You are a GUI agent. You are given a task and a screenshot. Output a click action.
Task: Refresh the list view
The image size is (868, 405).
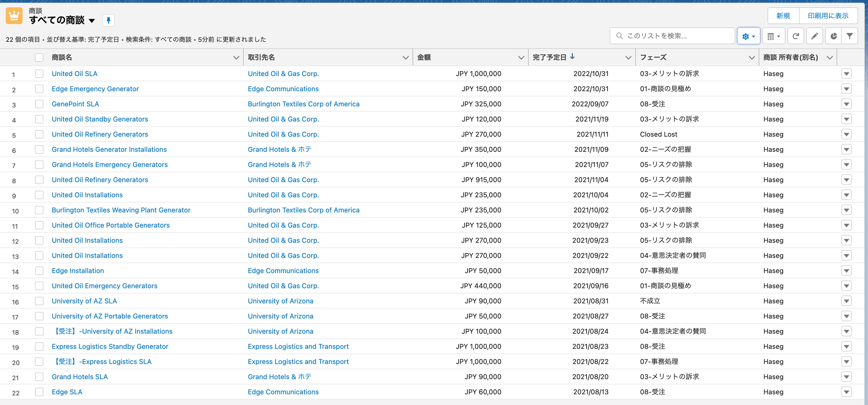pos(796,36)
